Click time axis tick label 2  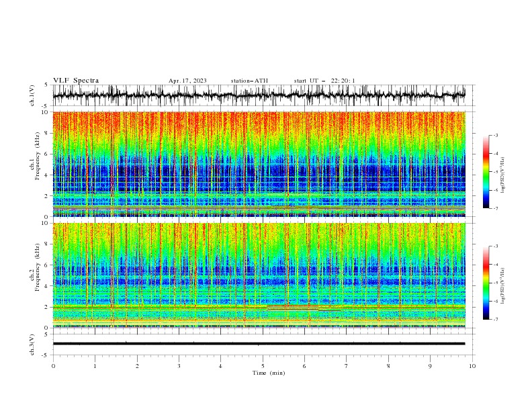point(137,366)
